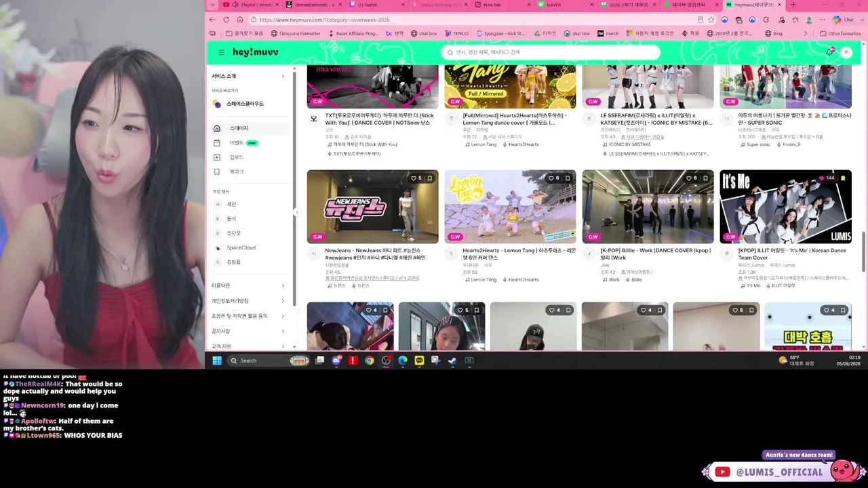Expand the 이용약관 item
Image resolution: width=868 pixels, height=488 pixels.
[248, 285]
